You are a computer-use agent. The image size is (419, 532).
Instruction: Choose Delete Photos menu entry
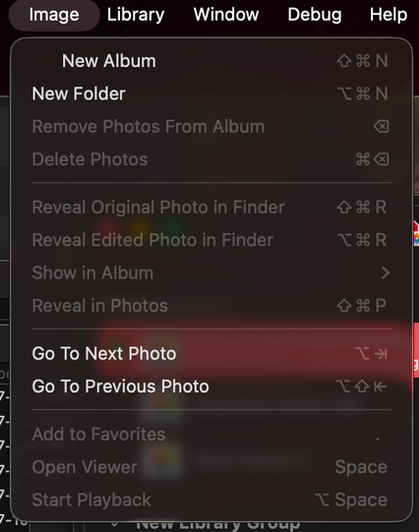211,159
